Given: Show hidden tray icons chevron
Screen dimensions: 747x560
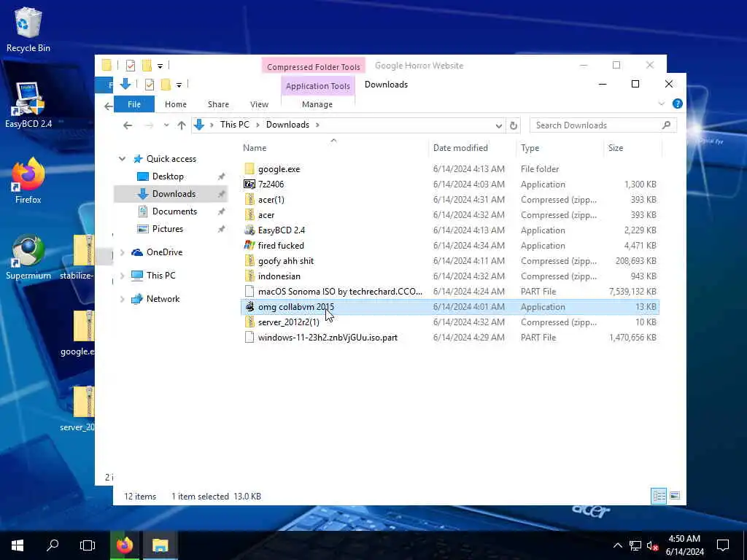Looking at the screenshot, I should 617,545.
